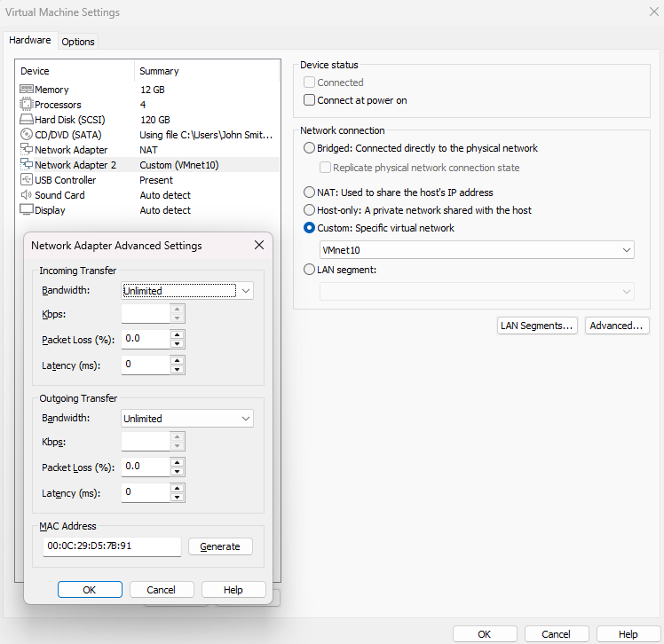
Task: Select the Hard Disk (SCSI) icon
Action: (27, 120)
